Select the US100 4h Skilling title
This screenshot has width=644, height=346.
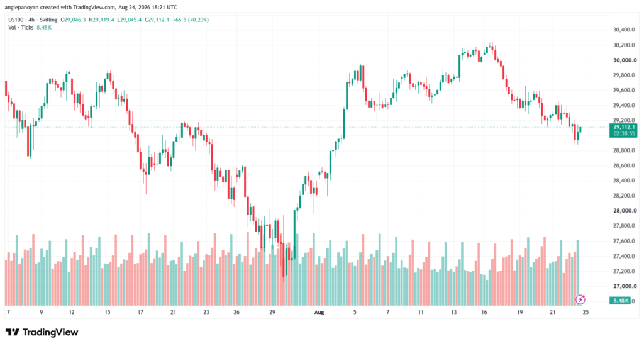coord(33,20)
